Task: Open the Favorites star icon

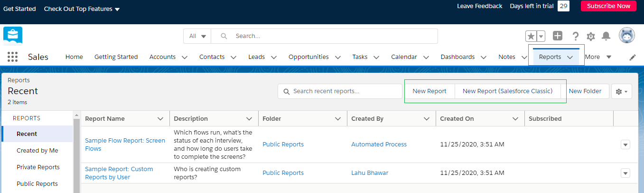Action: pos(531,36)
